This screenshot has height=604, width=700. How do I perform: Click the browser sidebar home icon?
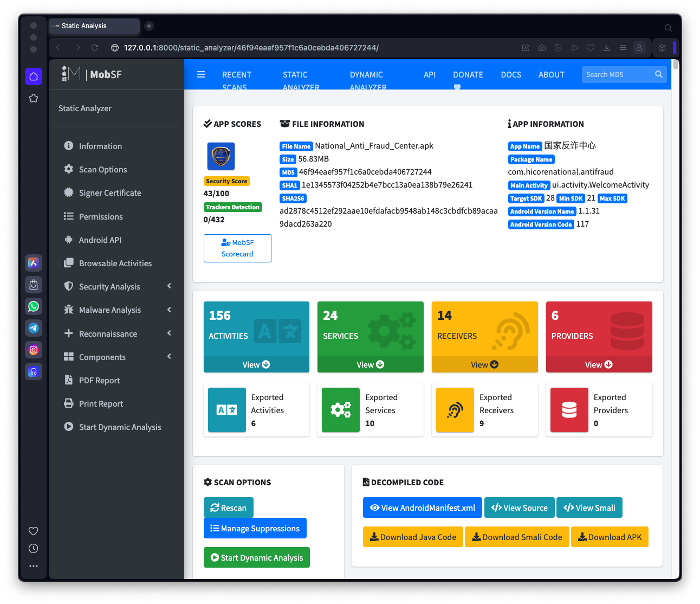coord(34,76)
